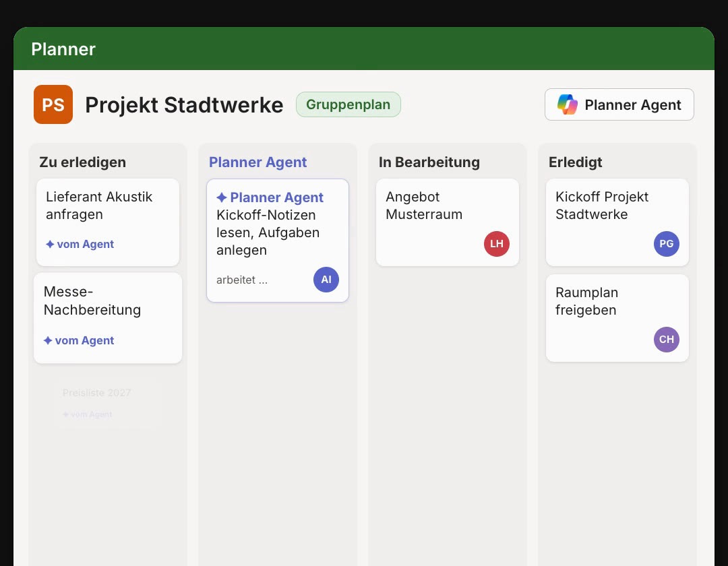Click the Planner app title
The height and width of the screenshot is (566, 728).
click(x=63, y=49)
